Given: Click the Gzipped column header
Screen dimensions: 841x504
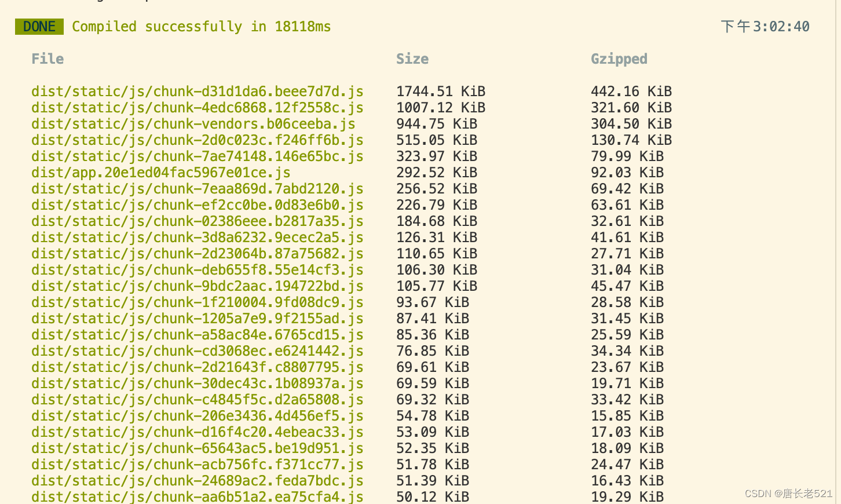Looking at the screenshot, I should [x=619, y=59].
